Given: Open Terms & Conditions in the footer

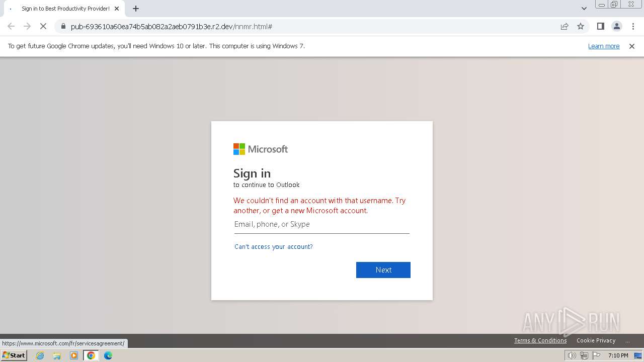Looking at the screenshot, I should pos(540,340).
